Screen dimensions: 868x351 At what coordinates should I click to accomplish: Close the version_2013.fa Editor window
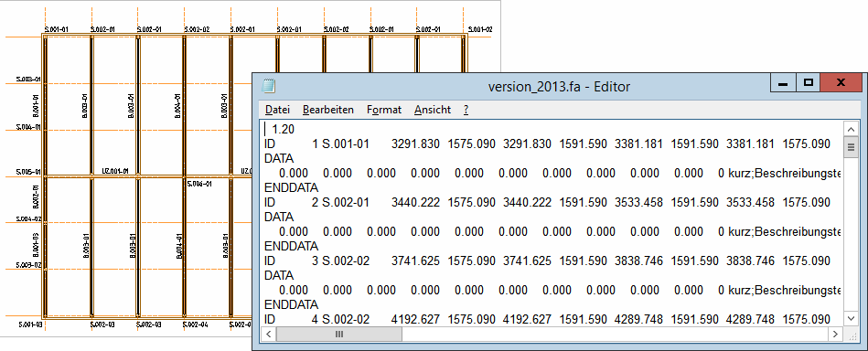click(x=841, y=83)
